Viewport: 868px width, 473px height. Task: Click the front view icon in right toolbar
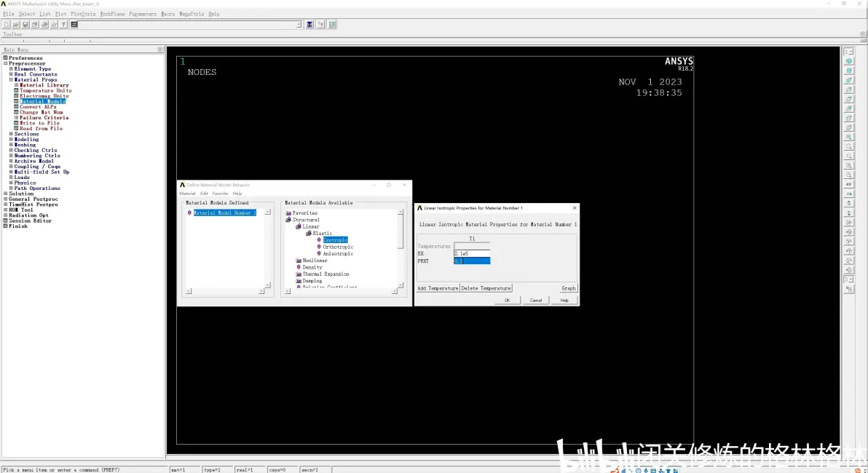[x=848, y=80]
